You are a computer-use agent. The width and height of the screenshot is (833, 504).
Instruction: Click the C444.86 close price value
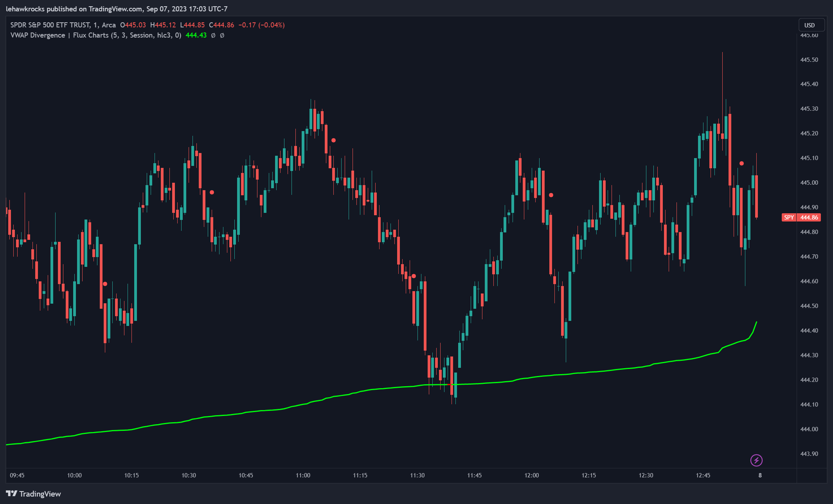point(221,25)
